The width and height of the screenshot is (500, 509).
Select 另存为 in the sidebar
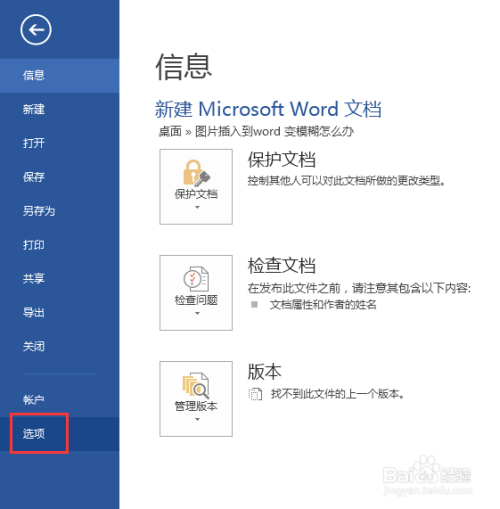(x=60, y=211)
